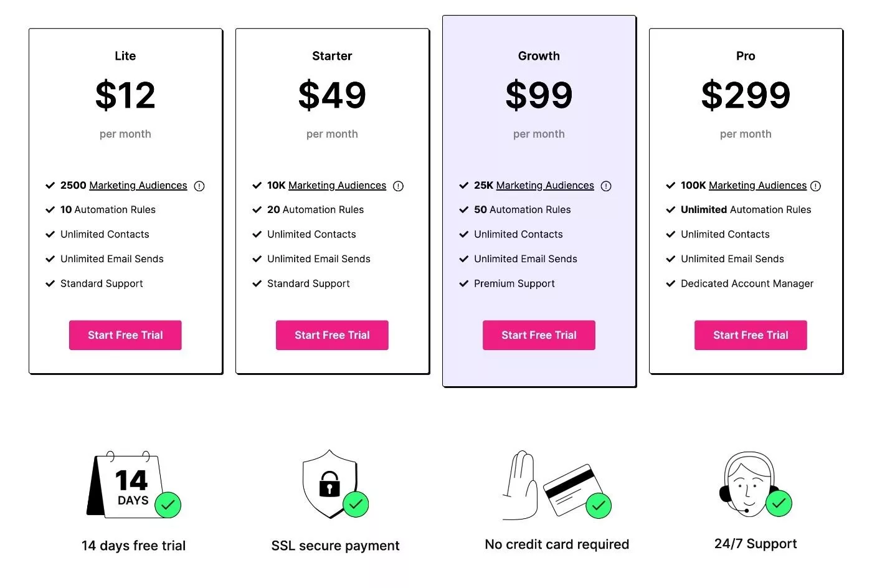The image size is (872, 588).
Task: Open the 25K Marketing Audiences link
Action: [x=545, y=185]
